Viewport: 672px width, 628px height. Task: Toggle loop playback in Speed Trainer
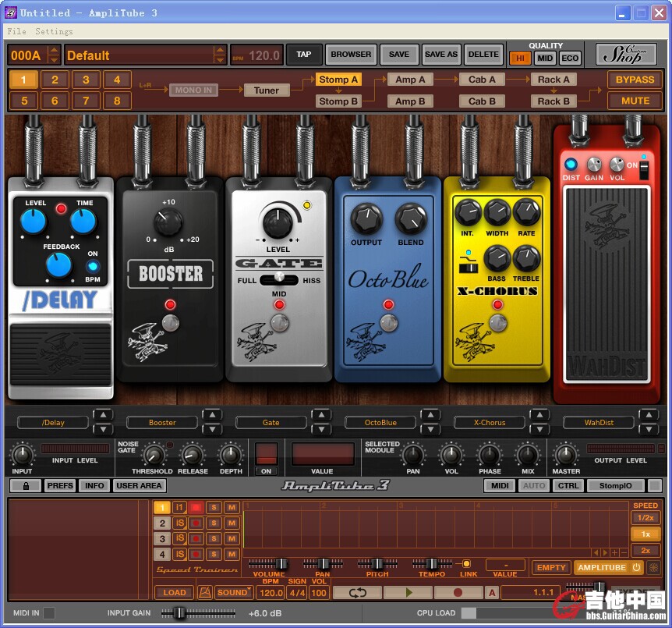coord(357,592)
